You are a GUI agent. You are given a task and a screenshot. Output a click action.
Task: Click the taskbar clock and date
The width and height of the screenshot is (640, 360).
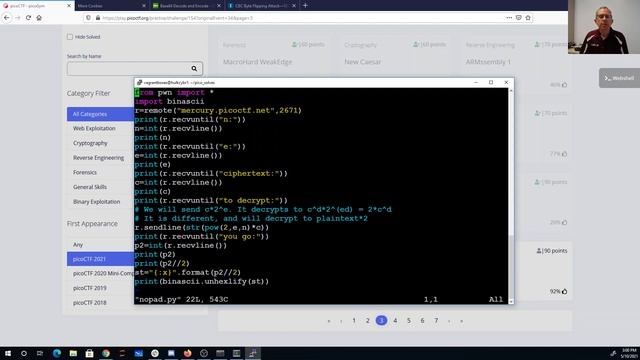(x=629, y=353)
